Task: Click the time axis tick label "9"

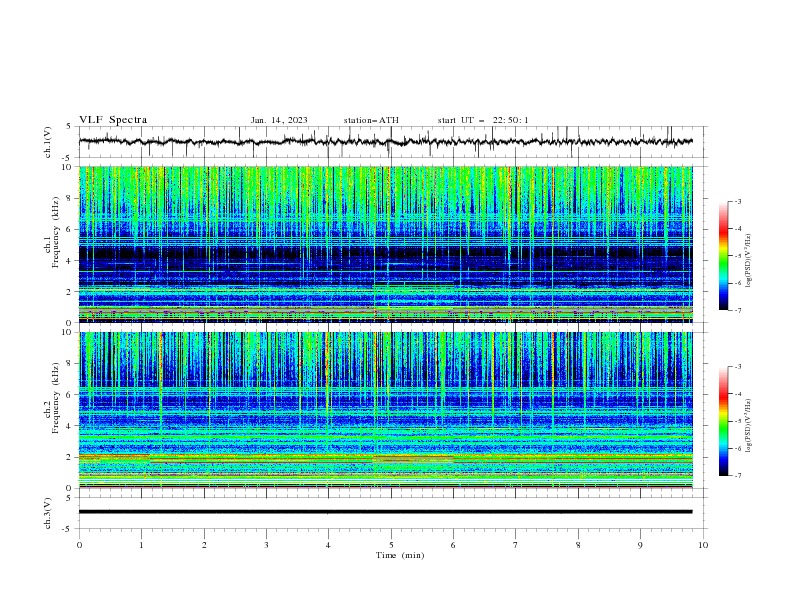Action: coord(640,545)
